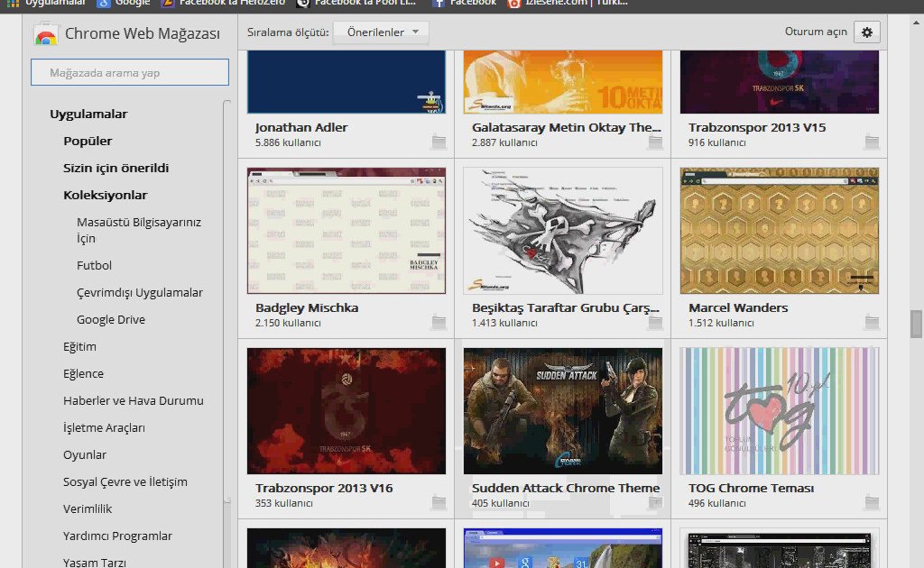Click the small icon on the Sudden Attack card
This screenshot has width=924, height=568.
point(655,502)
